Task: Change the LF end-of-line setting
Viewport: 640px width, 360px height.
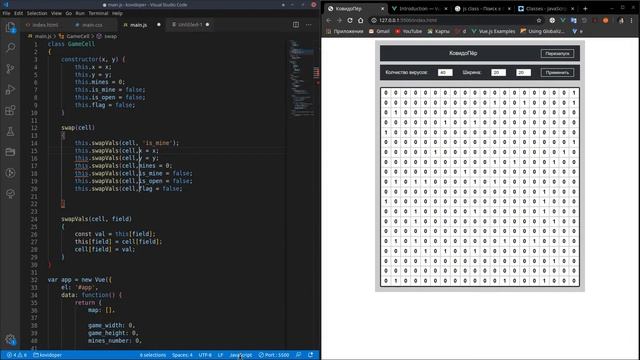Action: click(x=220, y=355)
